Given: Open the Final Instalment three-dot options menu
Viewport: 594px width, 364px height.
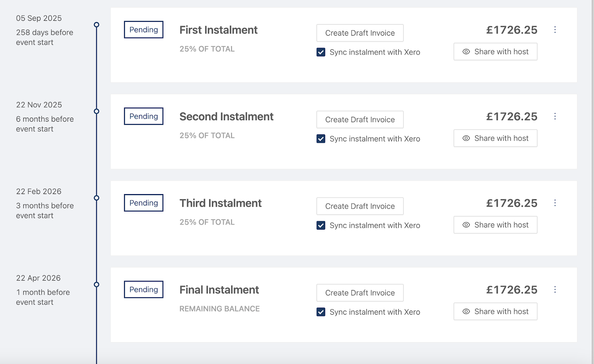Looking at the screenshot, I should point(555,290).
